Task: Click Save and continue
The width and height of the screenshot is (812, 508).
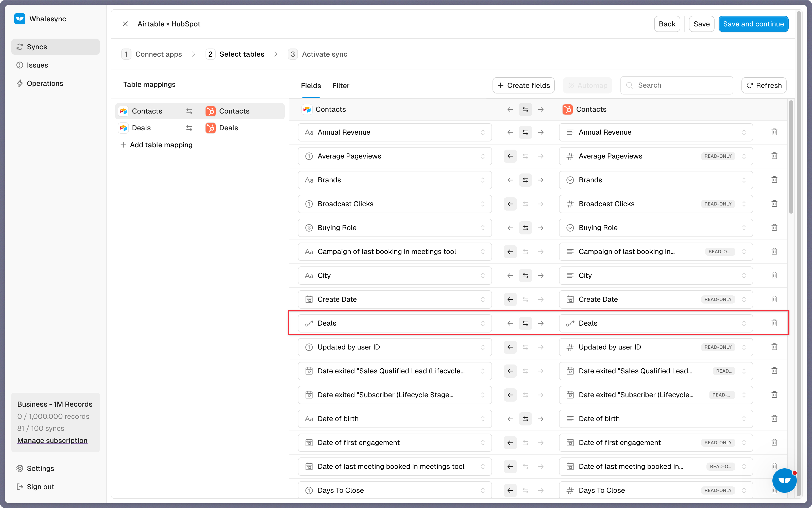Action: 753,24
